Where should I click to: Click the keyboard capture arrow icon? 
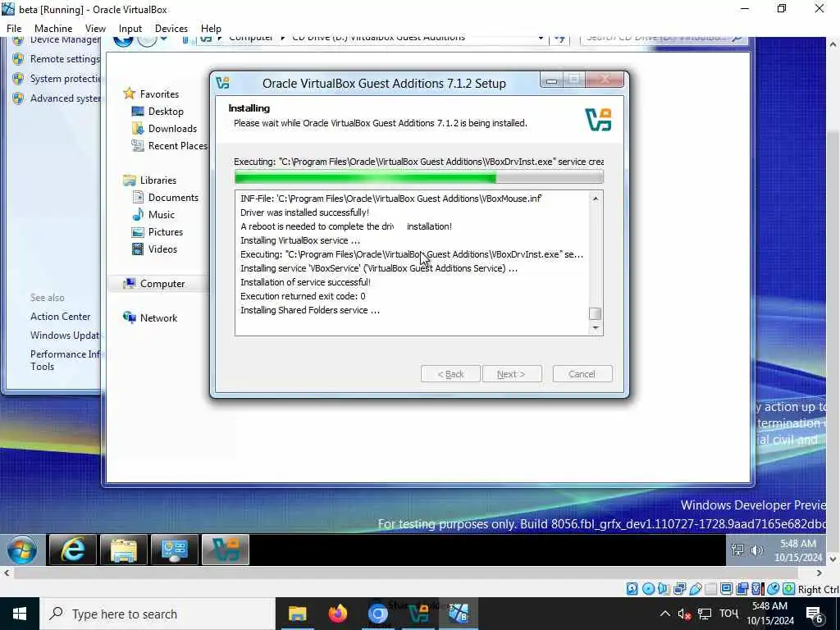(x=788, y=589)
